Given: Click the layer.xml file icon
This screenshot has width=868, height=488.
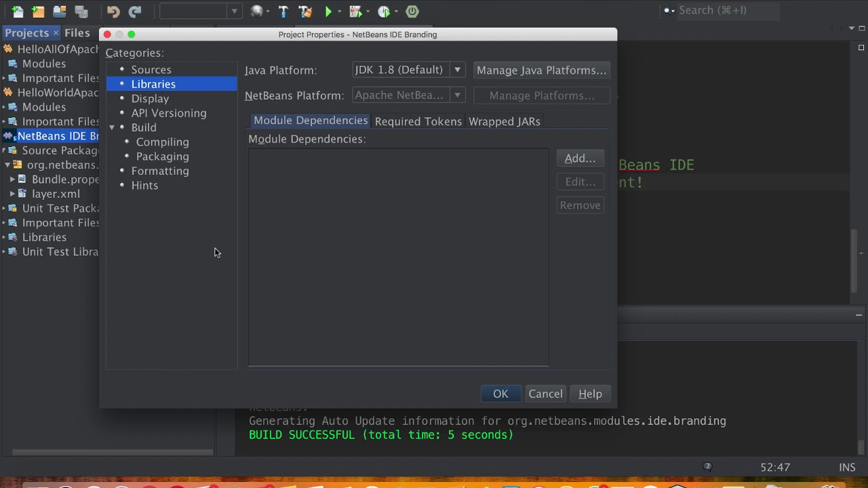Looking at the screenshot, I should pyautogui.click(x=22, y=194).
